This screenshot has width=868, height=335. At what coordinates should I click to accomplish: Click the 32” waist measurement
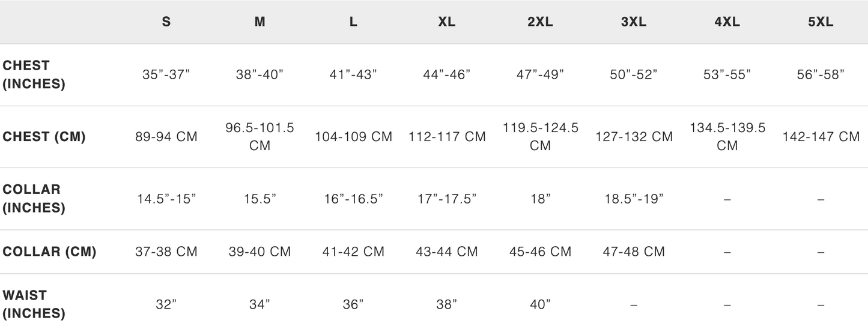click(166, 305)
